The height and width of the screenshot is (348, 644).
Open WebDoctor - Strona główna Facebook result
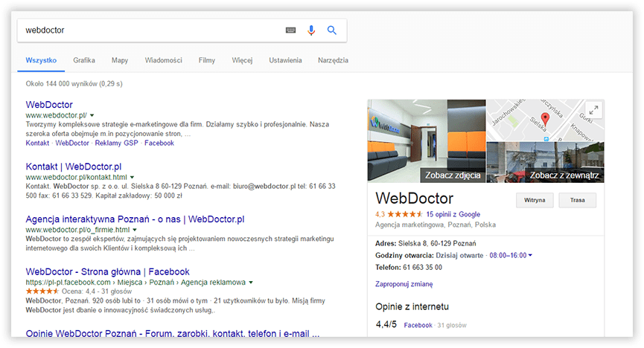pos(108,271)
